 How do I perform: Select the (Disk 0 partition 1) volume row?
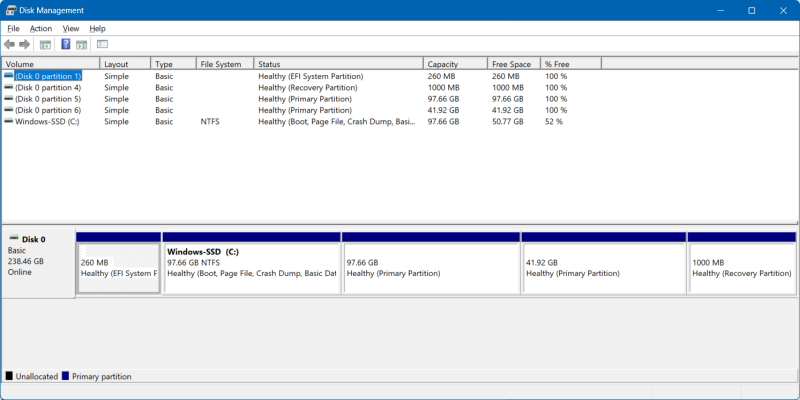point(48,76)
